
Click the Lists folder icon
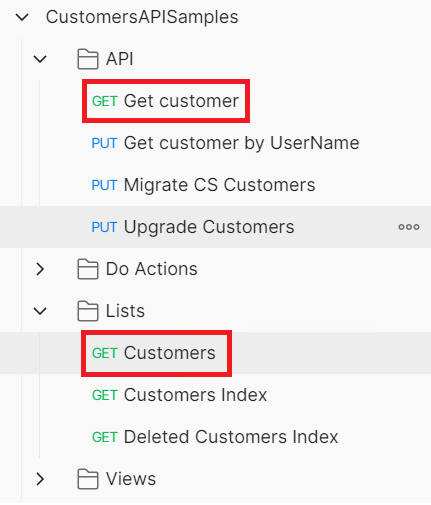(88, 311)
